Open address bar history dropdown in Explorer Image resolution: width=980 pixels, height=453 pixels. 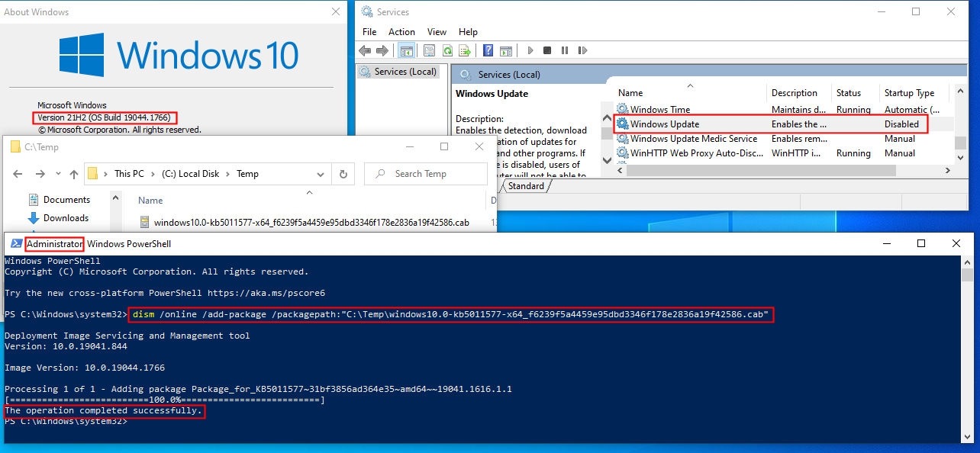coord(321,174)
